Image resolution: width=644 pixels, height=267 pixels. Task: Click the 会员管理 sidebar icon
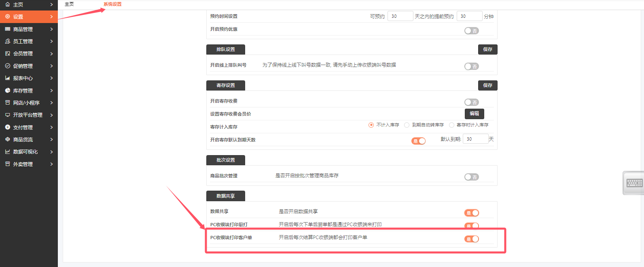(7, 54)
